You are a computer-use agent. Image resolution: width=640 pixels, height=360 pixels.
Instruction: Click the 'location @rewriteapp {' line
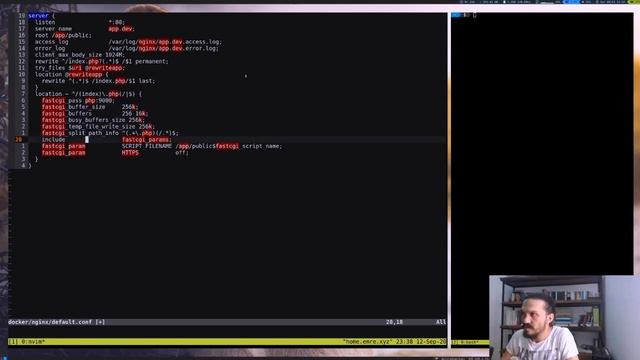(x=71, y=74)
